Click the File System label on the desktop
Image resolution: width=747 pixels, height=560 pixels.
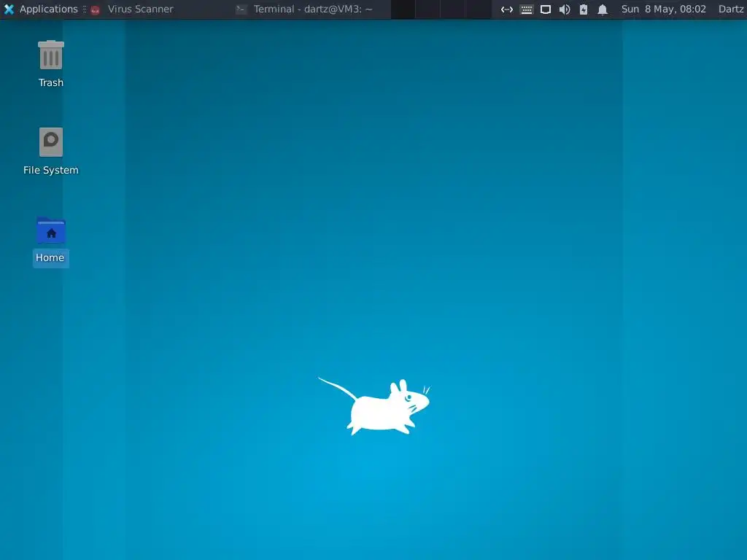pos(51,170)
